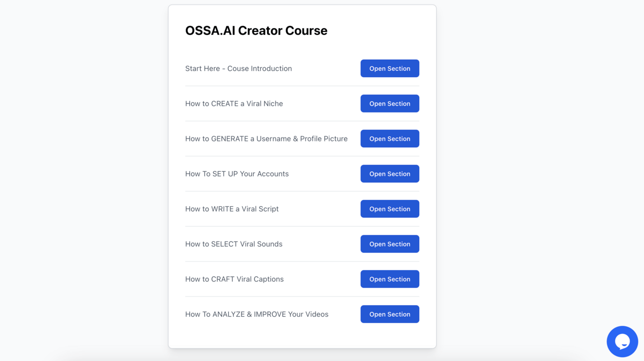Open Section for GENERATE a Username & Profile Picture
This screenshot has width=644, height=361.
390,139
